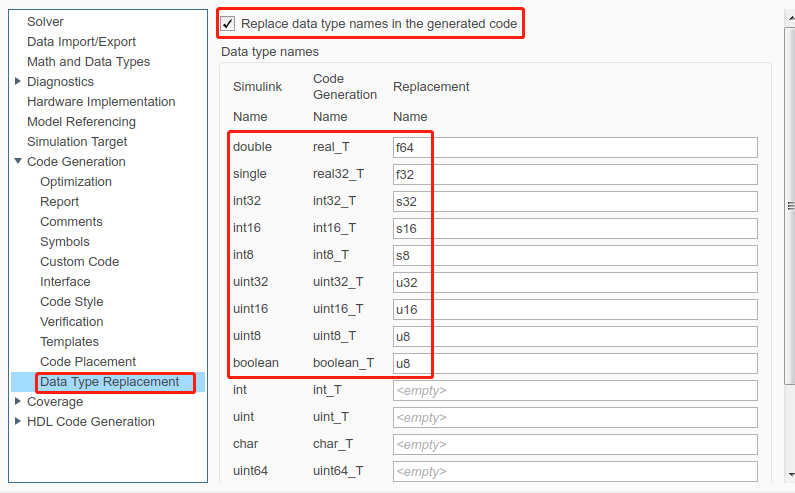Select the Verification subpage

(71, 322)
